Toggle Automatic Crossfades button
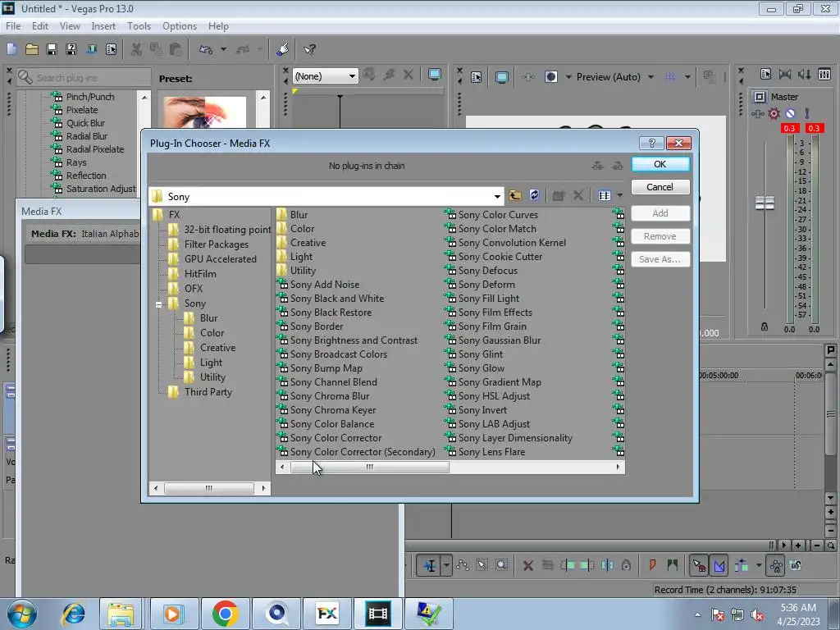The image size is (840, 630). [719, 565]
